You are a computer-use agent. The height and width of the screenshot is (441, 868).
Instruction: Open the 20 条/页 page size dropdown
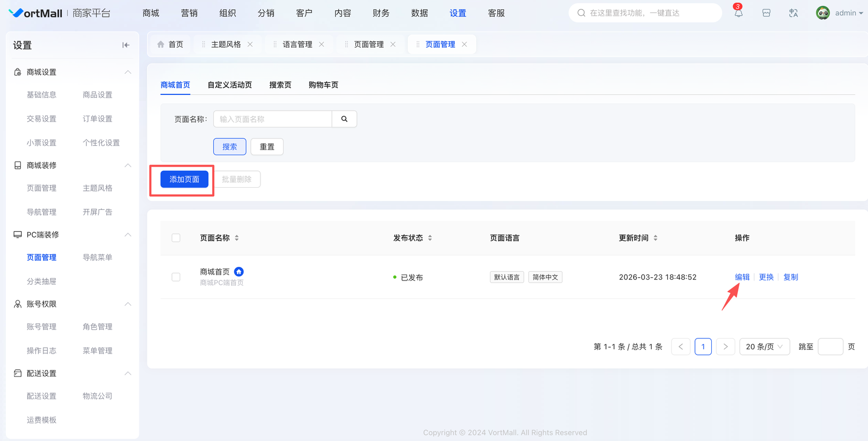(764, 347)
